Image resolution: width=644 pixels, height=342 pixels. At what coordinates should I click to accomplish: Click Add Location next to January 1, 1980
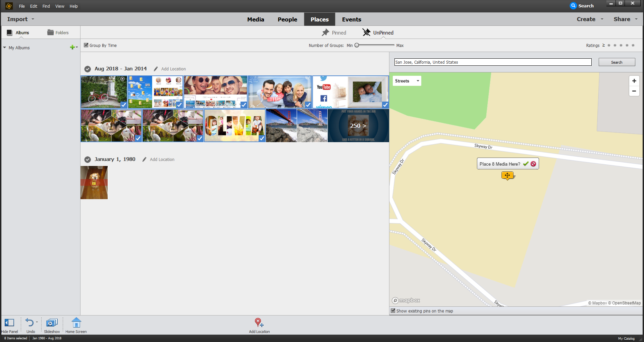162,160
